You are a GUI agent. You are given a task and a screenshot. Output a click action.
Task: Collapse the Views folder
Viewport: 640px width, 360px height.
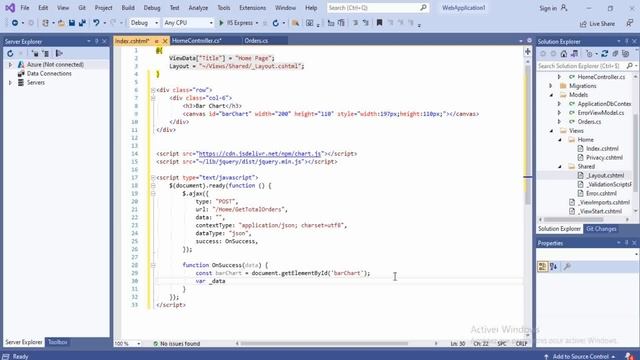[551, 131]
